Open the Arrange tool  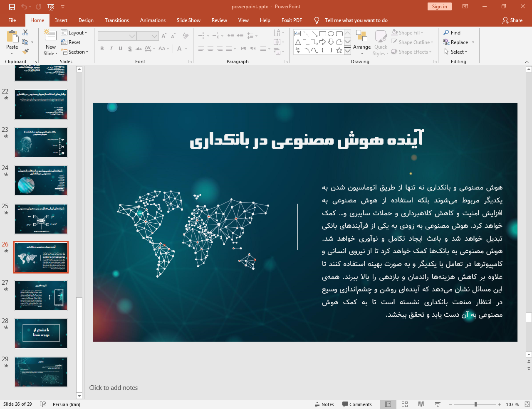[362, 42]
